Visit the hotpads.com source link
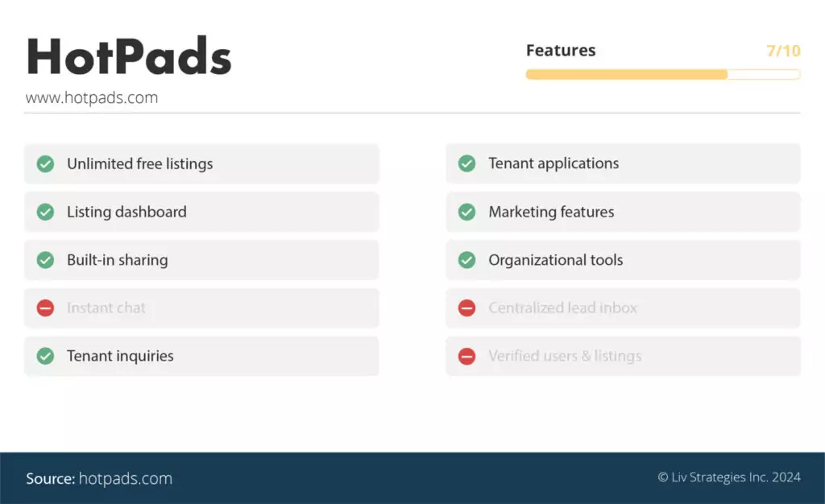 125,478
